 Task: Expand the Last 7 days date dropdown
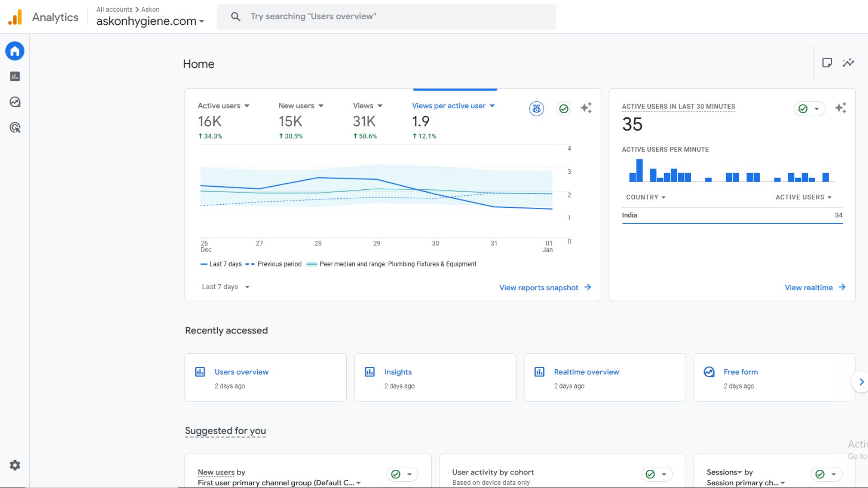coord(226,287)
